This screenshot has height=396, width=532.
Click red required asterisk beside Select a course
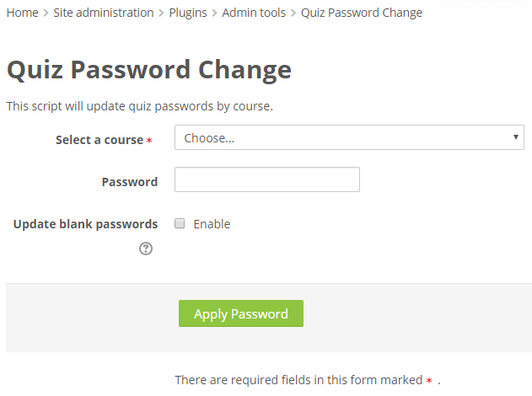pos(149,141)
